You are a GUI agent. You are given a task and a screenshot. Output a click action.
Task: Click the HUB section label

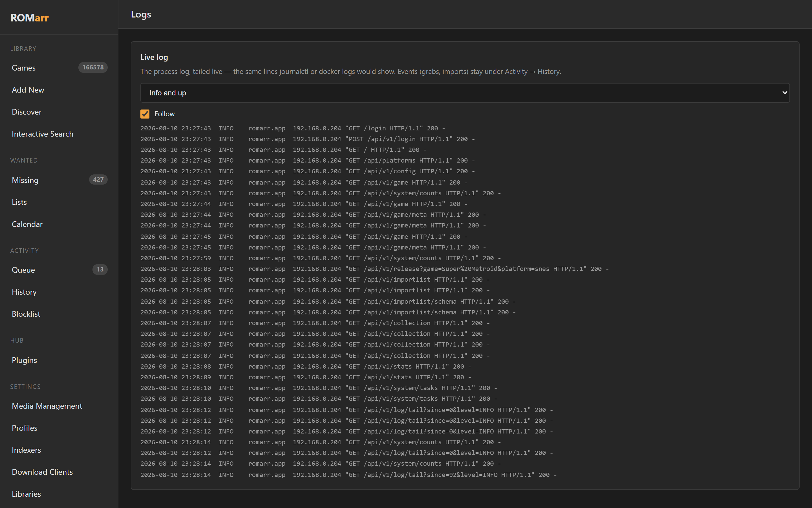(17, 340)
